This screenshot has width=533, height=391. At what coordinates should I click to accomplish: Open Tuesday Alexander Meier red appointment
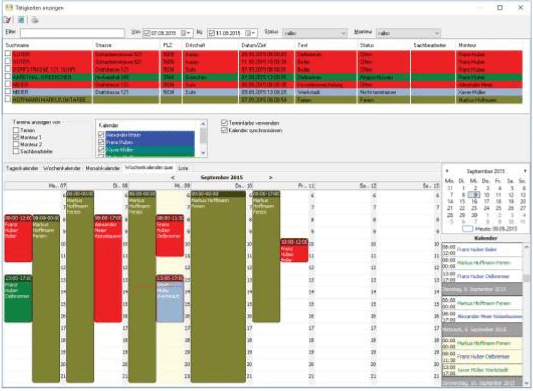[x=108, y=268]
